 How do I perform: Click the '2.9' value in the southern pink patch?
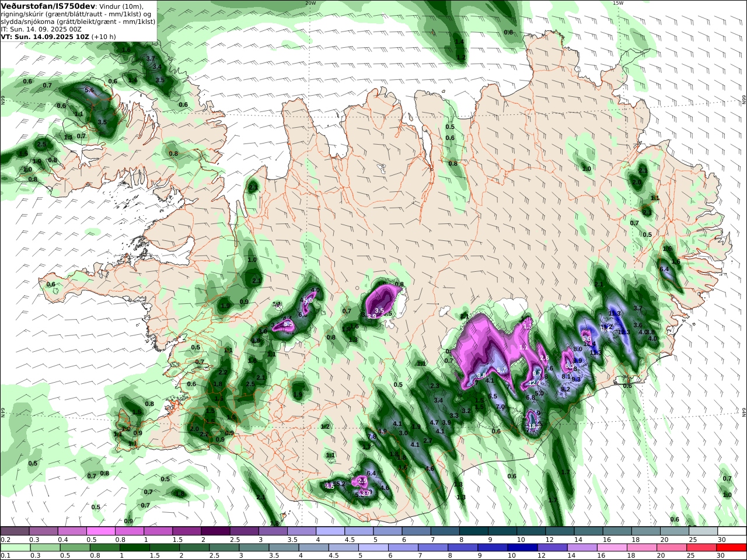pos(362,481)
